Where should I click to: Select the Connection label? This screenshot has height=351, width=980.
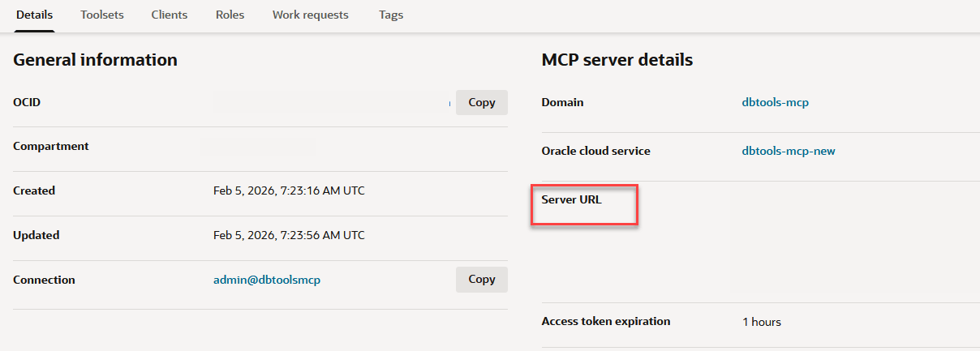44,280
